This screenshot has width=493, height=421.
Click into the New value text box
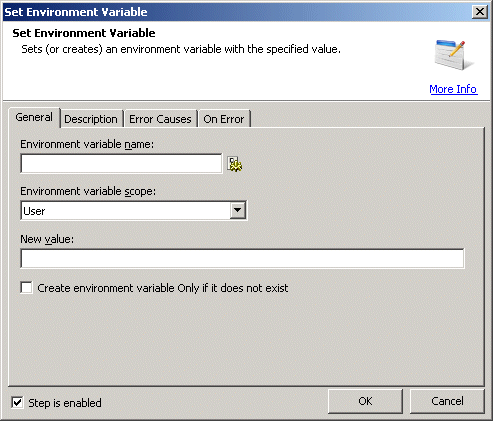pos(242,258)
